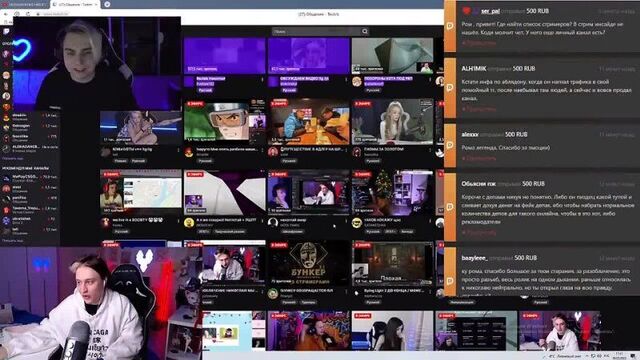Open the 'ЗА ЗОЛОТОМ' blonde streamer thumbnail
This screenshot has height=360, width=640.
tap(392, 122)
